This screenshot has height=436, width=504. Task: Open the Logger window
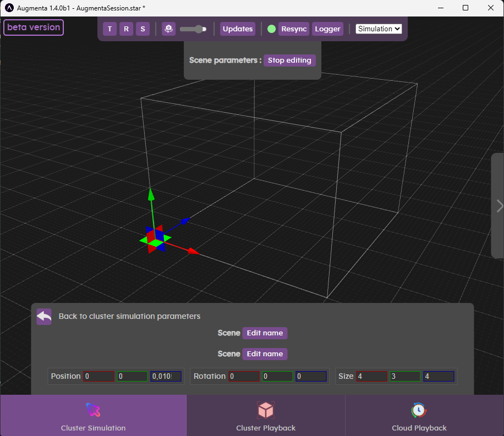(x=327, y=29)
